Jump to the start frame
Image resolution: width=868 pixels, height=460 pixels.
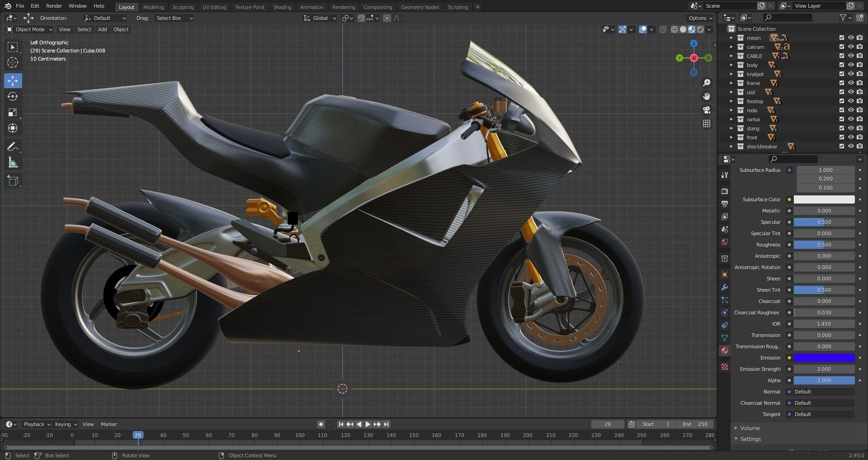coord(341,424)
